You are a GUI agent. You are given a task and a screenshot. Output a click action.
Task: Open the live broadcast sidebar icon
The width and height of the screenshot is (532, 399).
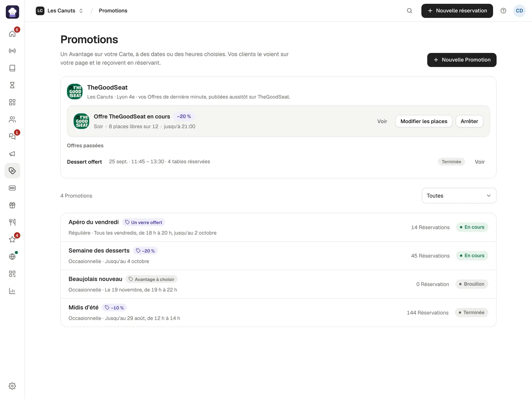pyautogui.click(x=12, y=51)
